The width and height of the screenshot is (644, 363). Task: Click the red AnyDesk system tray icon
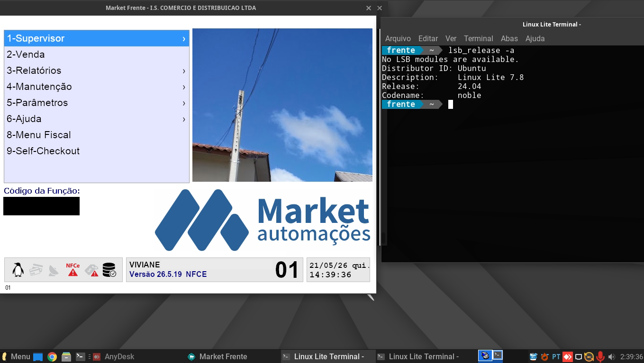tap(568, 357)
